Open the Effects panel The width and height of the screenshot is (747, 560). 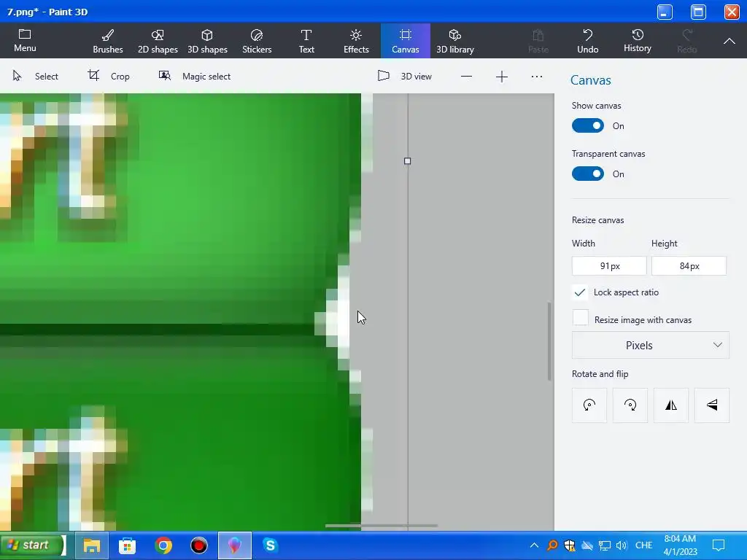click(x=356, y=41)
